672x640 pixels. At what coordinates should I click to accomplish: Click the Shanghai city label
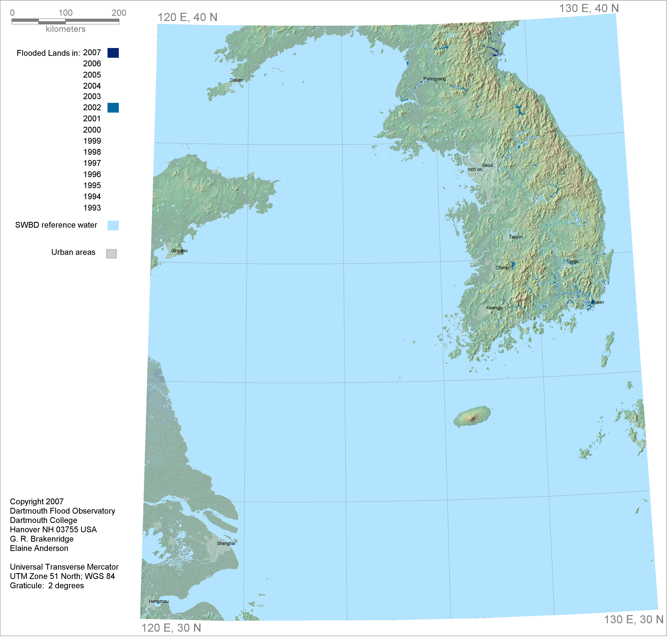click(226, 543)
